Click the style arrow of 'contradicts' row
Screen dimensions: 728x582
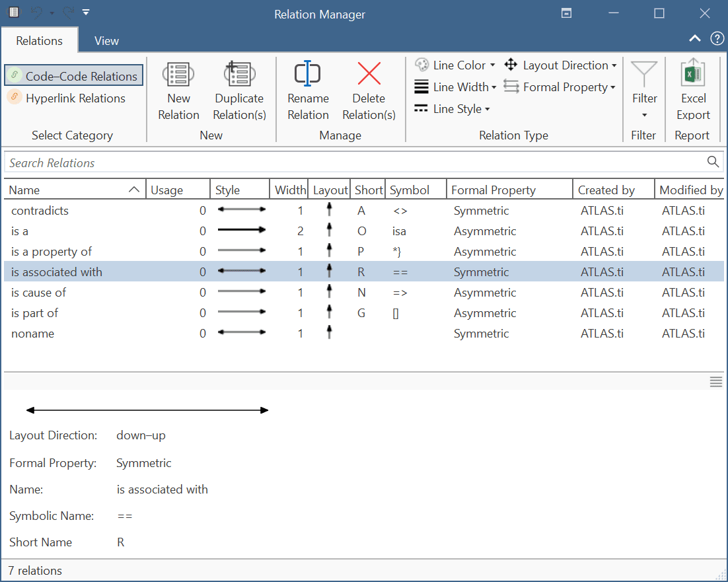241,209
